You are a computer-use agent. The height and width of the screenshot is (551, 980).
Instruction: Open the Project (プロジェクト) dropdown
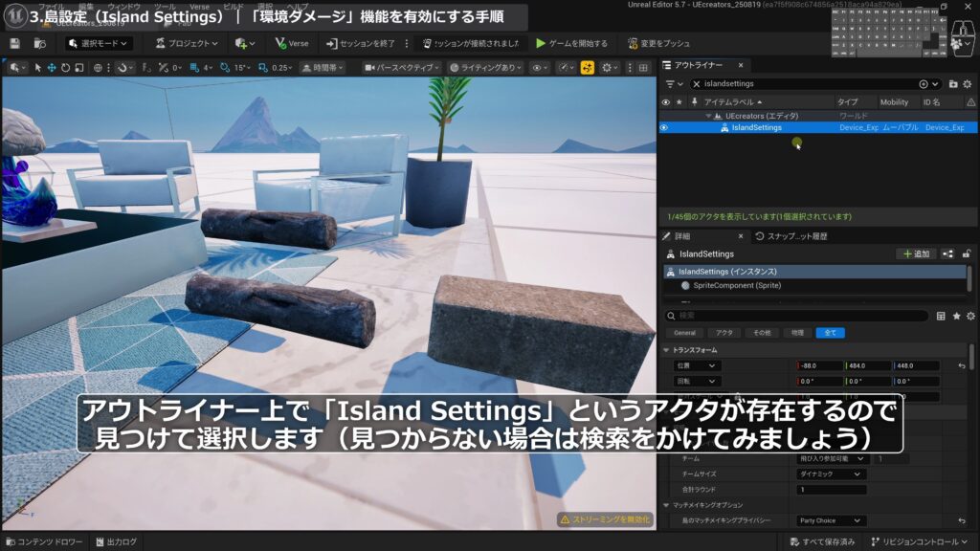point(187,43)
